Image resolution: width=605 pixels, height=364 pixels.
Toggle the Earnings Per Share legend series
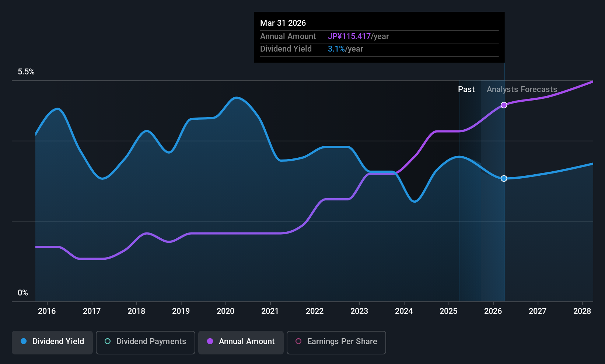pos(336,343)
